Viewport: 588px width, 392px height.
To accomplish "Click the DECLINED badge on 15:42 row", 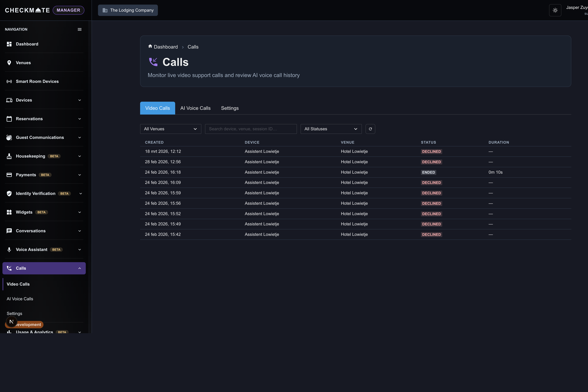I will point(432,235).
